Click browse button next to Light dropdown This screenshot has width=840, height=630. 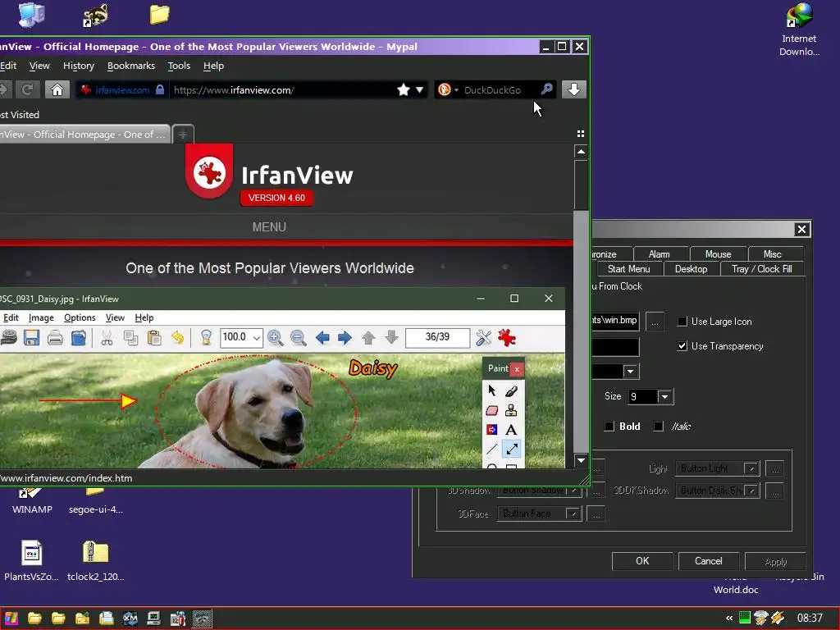point(774,468)
